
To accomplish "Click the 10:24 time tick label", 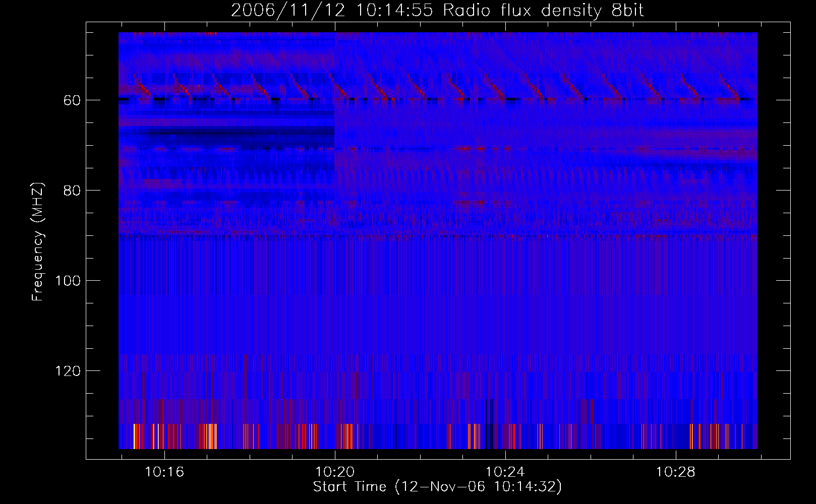I will click(505, 472).
